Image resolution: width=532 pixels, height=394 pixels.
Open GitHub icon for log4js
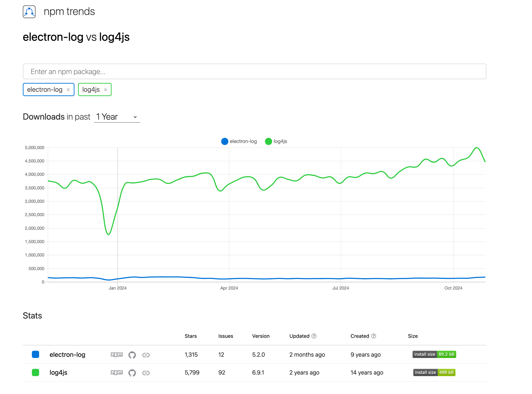click(x=132, y=373)
